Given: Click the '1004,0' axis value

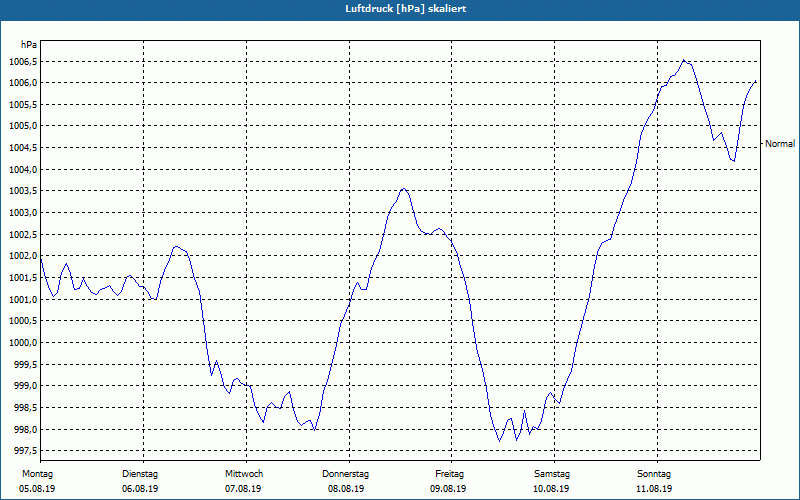Looking at the screenshot, I should pos(23,169).
